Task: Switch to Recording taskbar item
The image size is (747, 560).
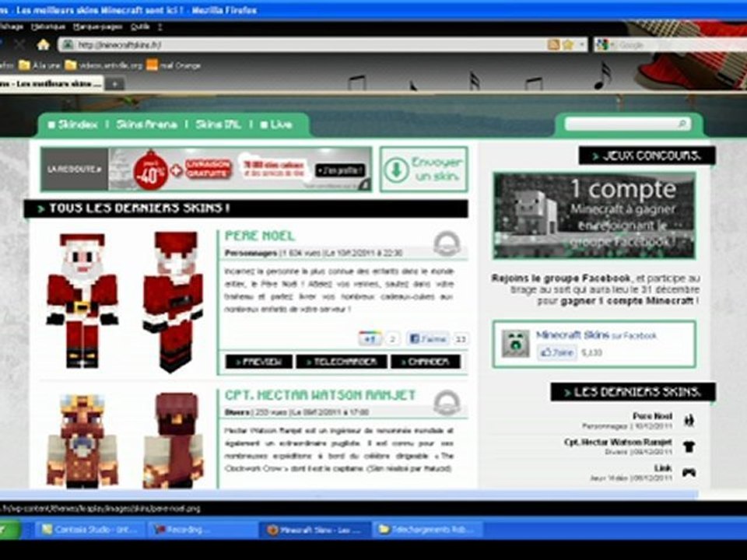Action: (x=202, y=530)
